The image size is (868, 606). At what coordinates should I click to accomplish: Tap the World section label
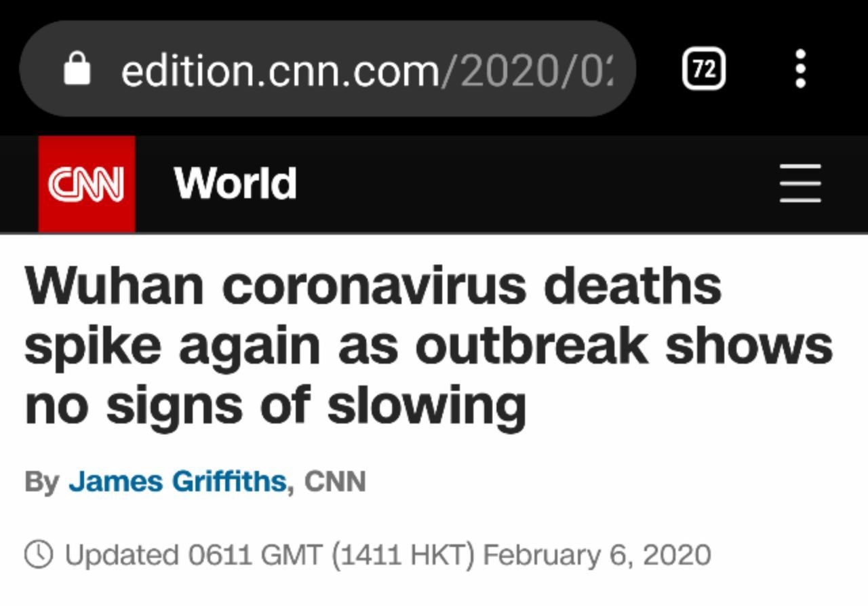click(235, 183)
